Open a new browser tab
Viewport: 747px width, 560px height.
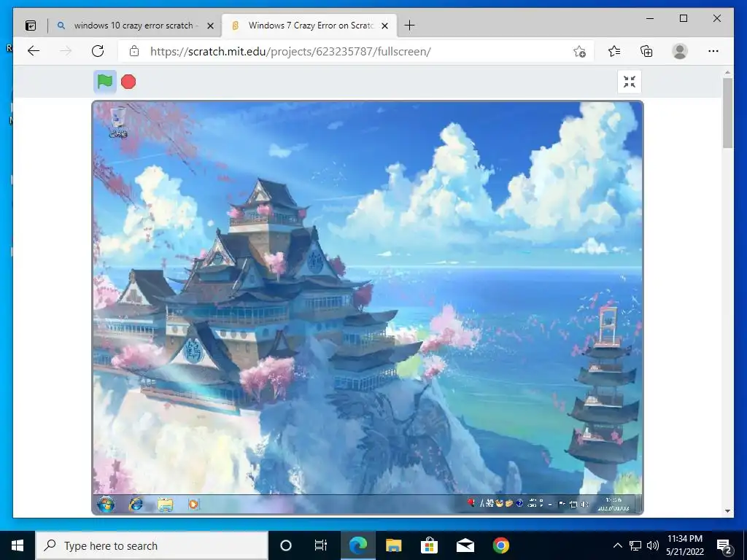[x=409, y=26]
